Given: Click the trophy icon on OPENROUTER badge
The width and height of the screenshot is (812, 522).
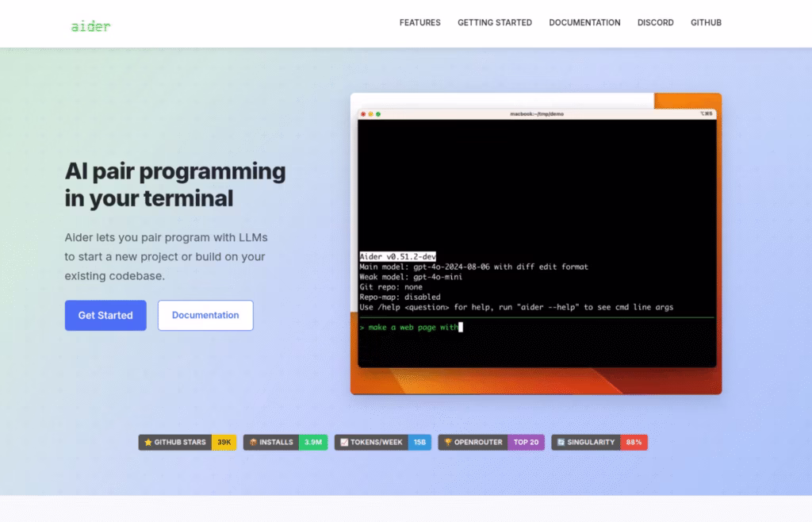Looking at the screenshot, I should tap(450, 442).
